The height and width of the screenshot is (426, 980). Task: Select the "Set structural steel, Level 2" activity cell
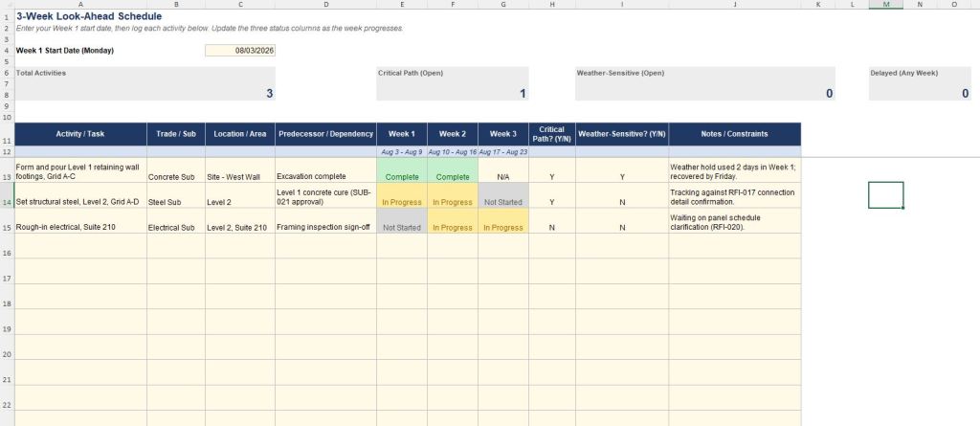pyautogui.click(x=80, y=196)
